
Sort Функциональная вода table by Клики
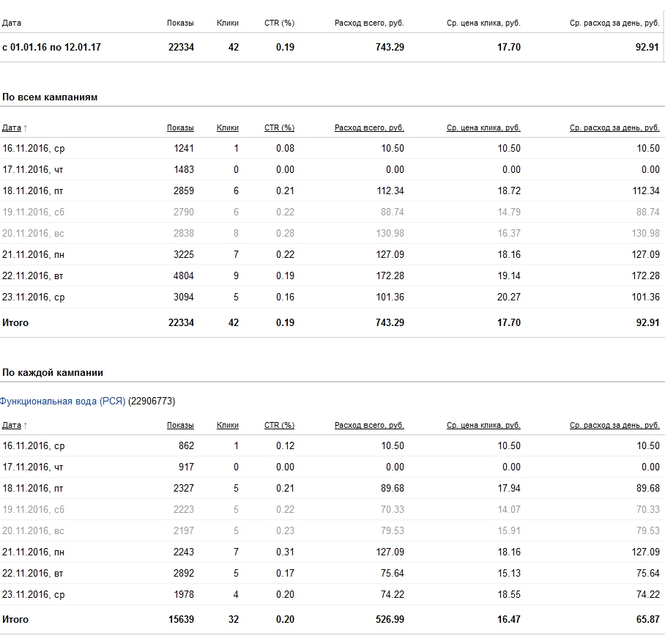pos(228,426)
